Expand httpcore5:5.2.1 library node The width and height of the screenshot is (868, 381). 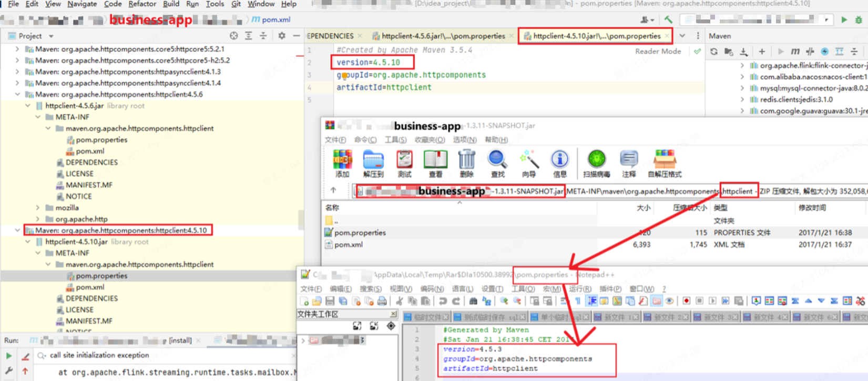point(17,49)
